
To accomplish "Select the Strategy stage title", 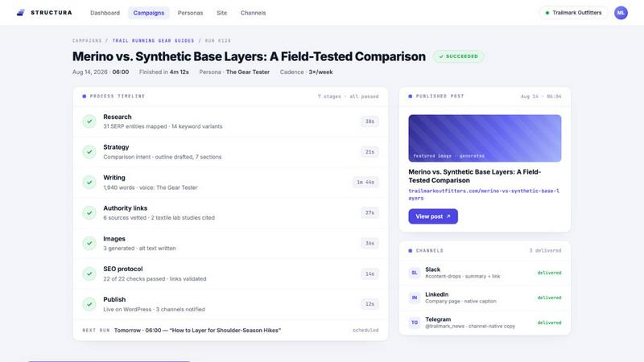I will coord(116,147).
